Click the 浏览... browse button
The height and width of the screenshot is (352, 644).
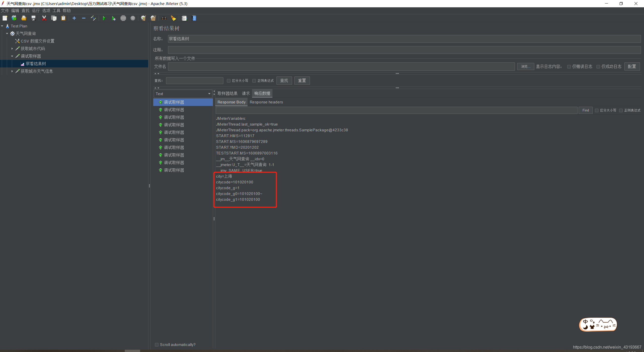pos(526,67)
